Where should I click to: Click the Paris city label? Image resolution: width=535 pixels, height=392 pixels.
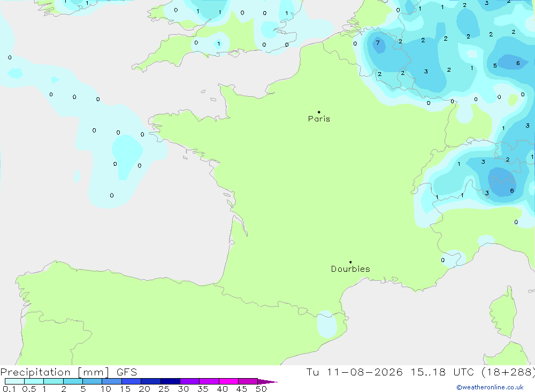coord(319,119)
